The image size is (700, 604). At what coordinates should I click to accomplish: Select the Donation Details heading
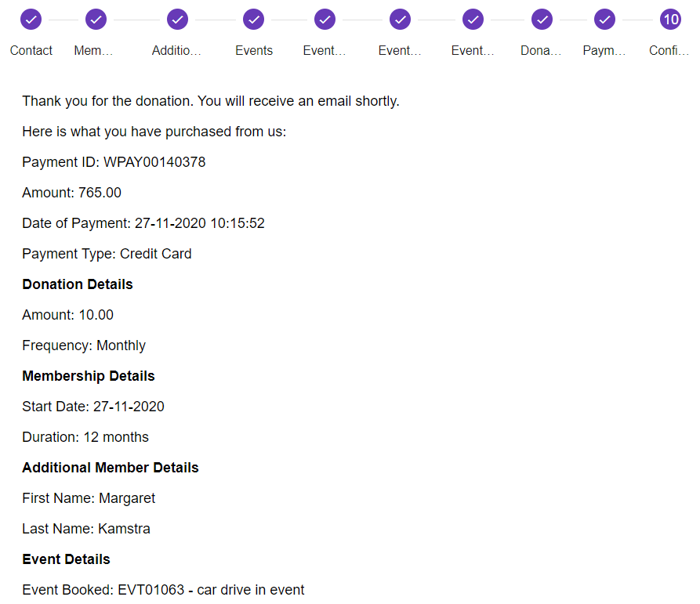coord(77,284)
